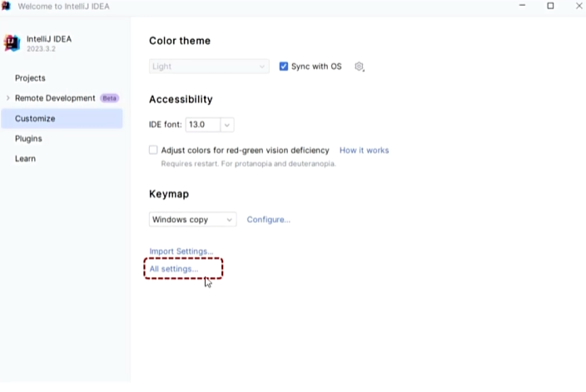Open the Learn section
586x392 pixels.
(26, 158)
